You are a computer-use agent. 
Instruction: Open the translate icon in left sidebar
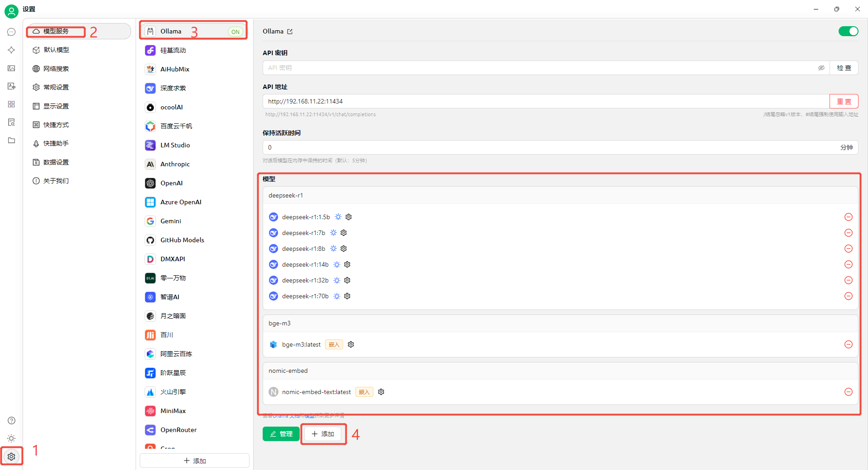coord(11,86)
